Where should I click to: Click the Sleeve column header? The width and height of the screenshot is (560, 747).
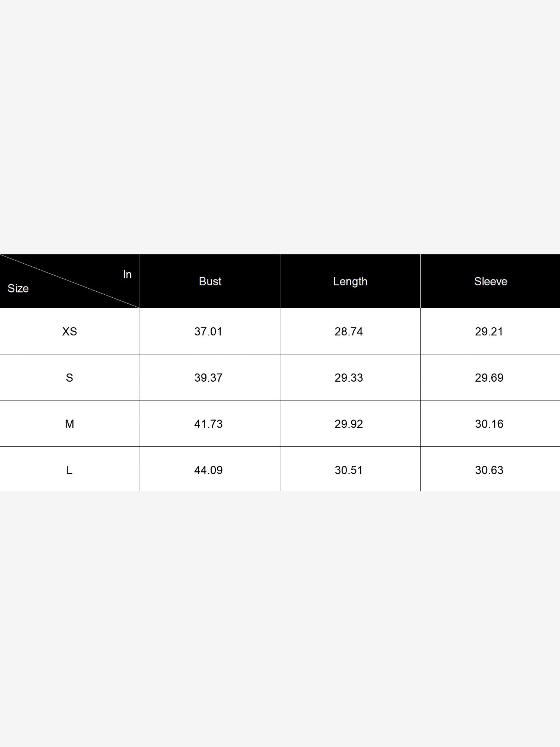point(491,281)
